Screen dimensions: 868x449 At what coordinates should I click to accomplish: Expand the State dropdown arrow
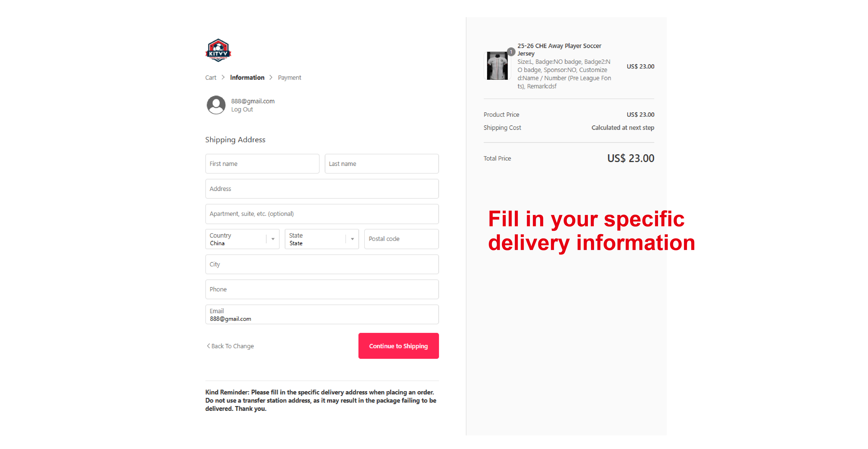pyautogui.click(x=352, y=239)
